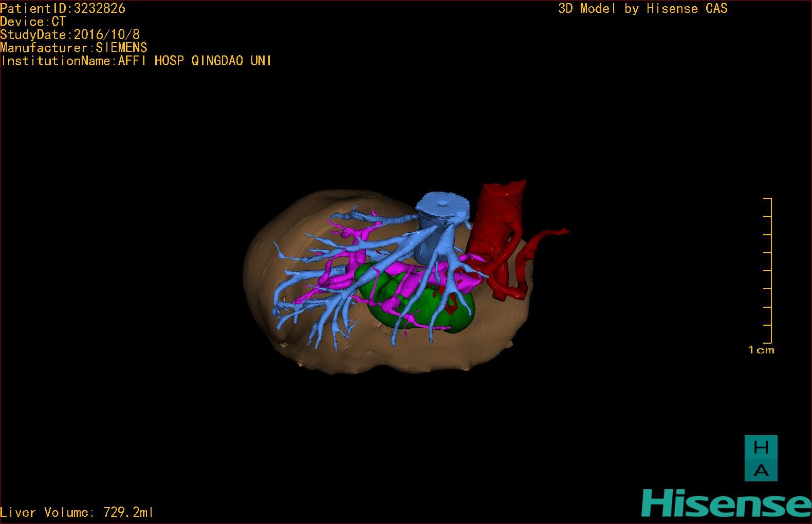Click the 3D Model by Hisense CAS title

click(643, 8)
